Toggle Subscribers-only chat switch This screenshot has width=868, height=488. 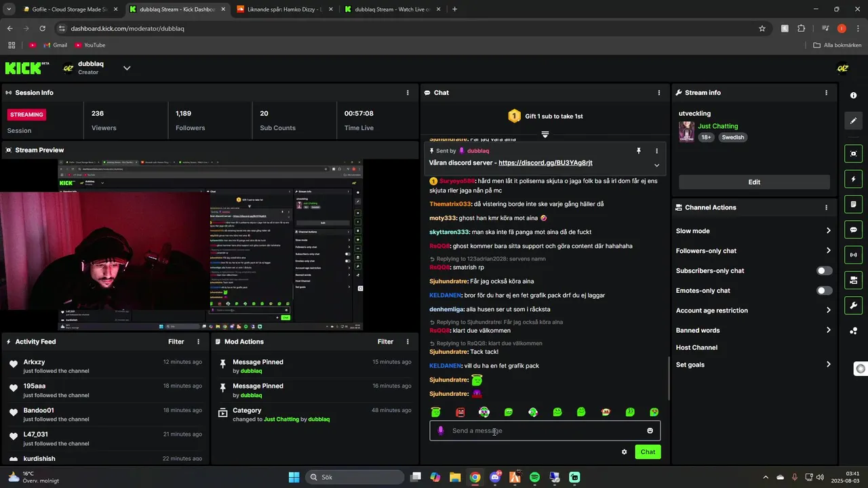(824, 270)
